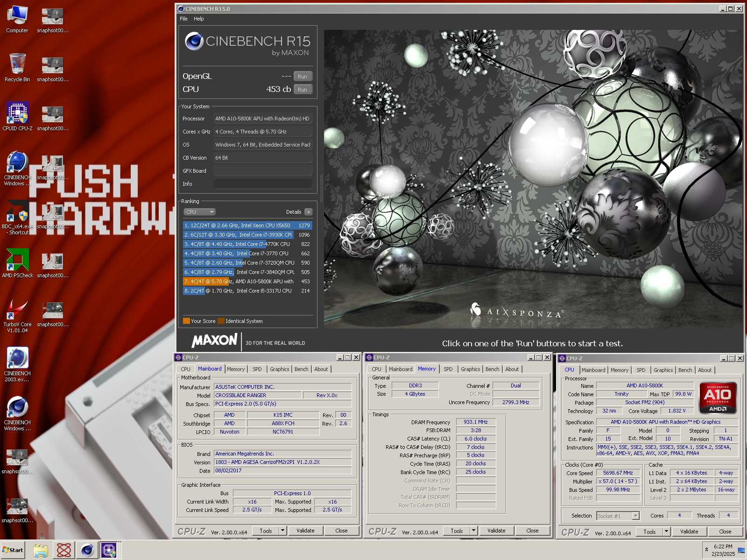Switch to Memory tab in Mainboard CPU-Z window
Viewport: 747px width, 560px height.
click(x=236, y=369)
